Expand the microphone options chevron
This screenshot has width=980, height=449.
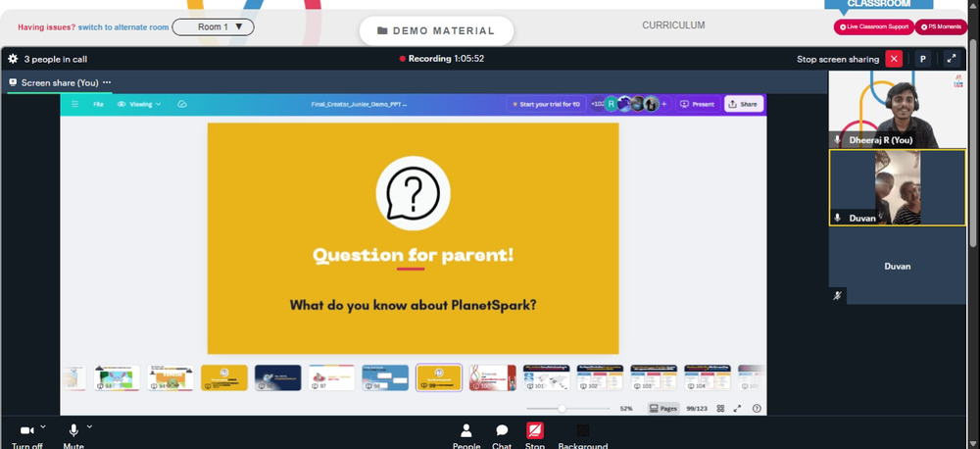click(x=89, y=426)
